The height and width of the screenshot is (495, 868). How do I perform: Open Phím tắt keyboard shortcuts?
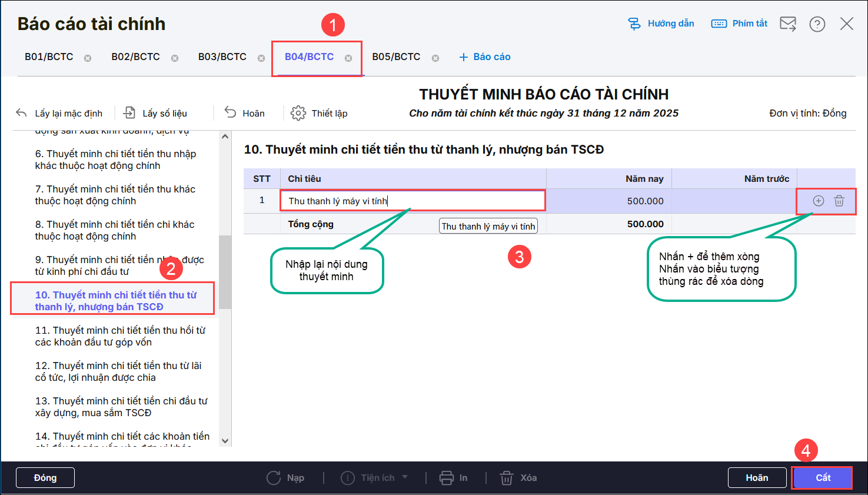pos(740,24)
